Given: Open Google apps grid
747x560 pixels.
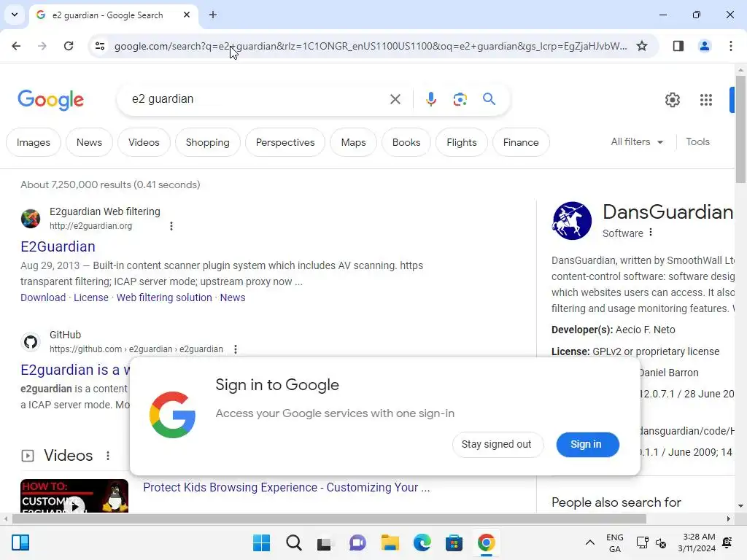Looking at the screenshot, I should pyautogui.click(x=705, y=99).
